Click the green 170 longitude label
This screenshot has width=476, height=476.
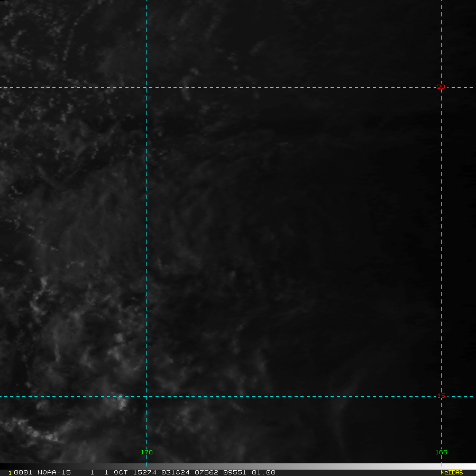[147, 452]
